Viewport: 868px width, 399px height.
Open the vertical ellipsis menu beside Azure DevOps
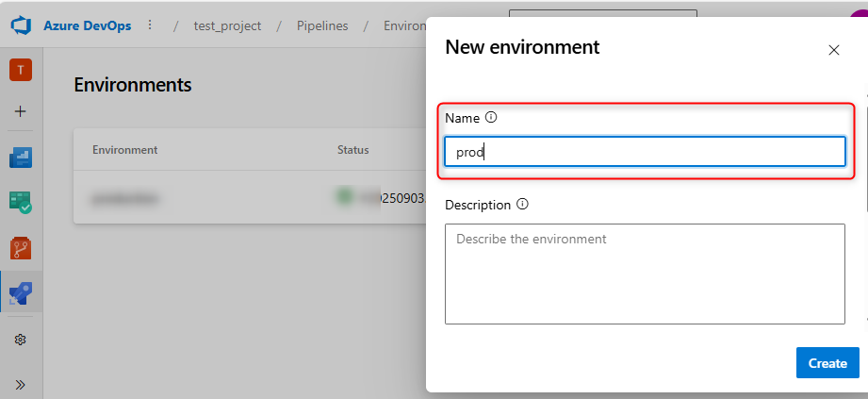tap(150, 25)
